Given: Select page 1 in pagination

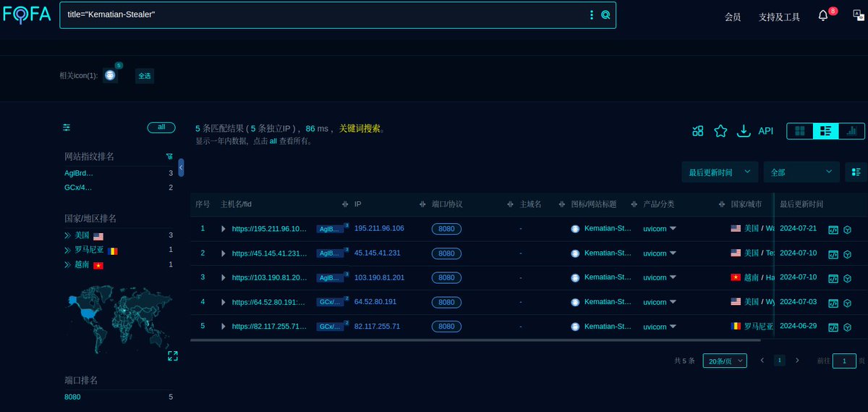Looking at the screenshot, I should (x=780, y=360).
